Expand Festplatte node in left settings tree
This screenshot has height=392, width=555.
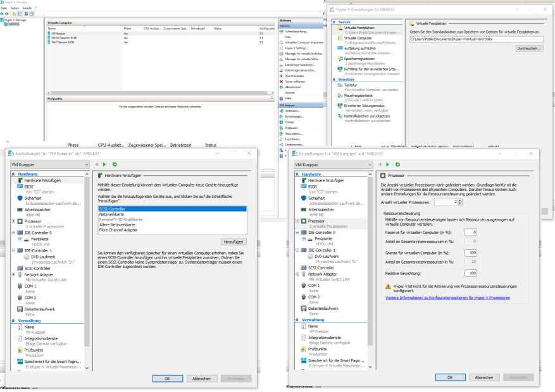[20, 239]
